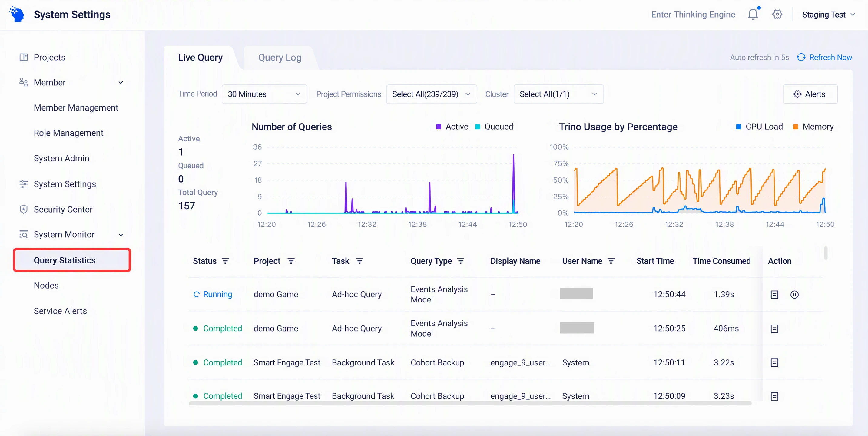
Task: Click the Refresh Now link
Action: pyautogui.click(x=830, y=57)
